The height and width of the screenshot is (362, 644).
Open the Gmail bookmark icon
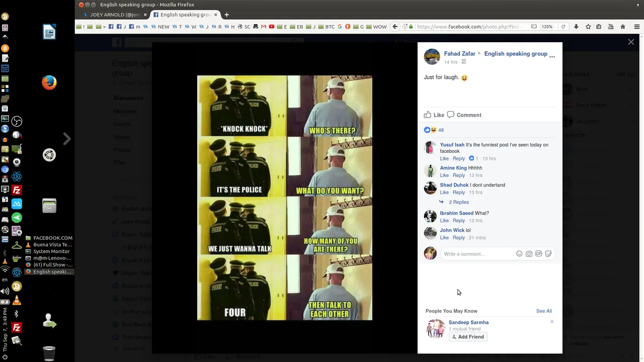[264, 27]
